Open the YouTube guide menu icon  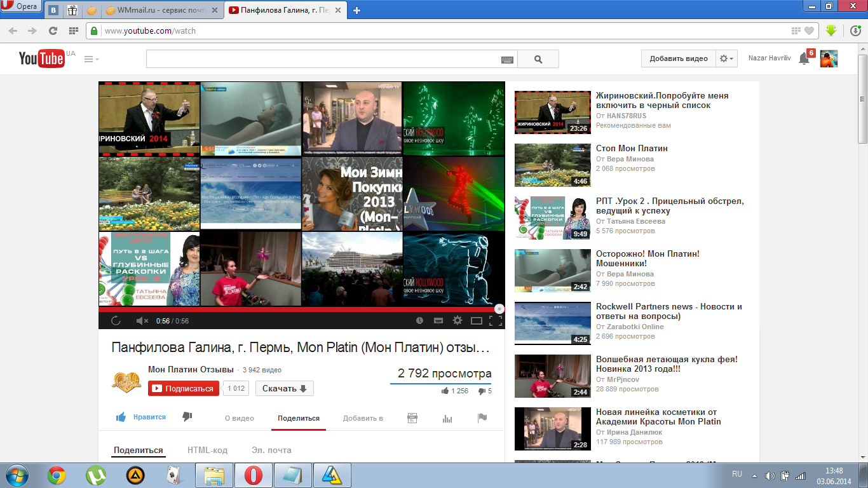click(x=92, y=59)
